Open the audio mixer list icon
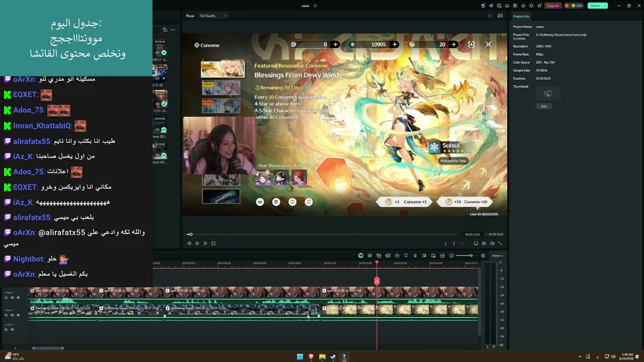Image resolution: width=644 pixels, height=362 pixels. click(x=424, y=256)
